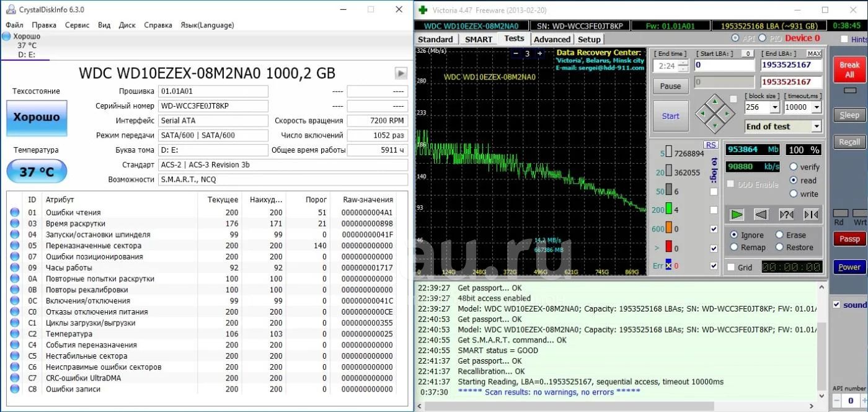Select the API radio button in Victoria
The image size is (868, 412).
(735, 38)
